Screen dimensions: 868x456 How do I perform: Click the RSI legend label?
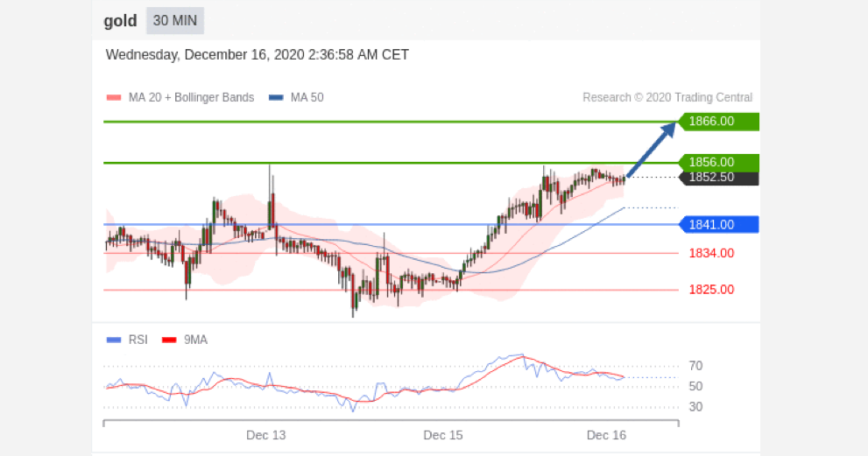point(138,340)
